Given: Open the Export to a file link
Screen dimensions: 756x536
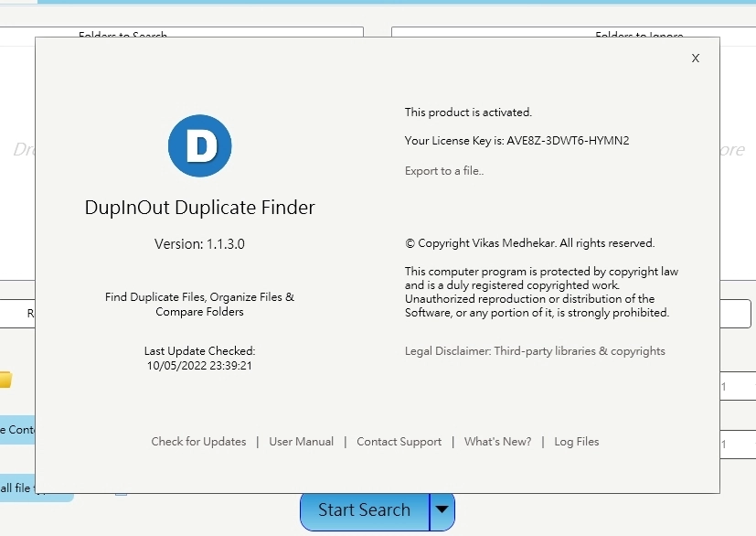Looking at the screenshot, I should click(x=444, y=171).
